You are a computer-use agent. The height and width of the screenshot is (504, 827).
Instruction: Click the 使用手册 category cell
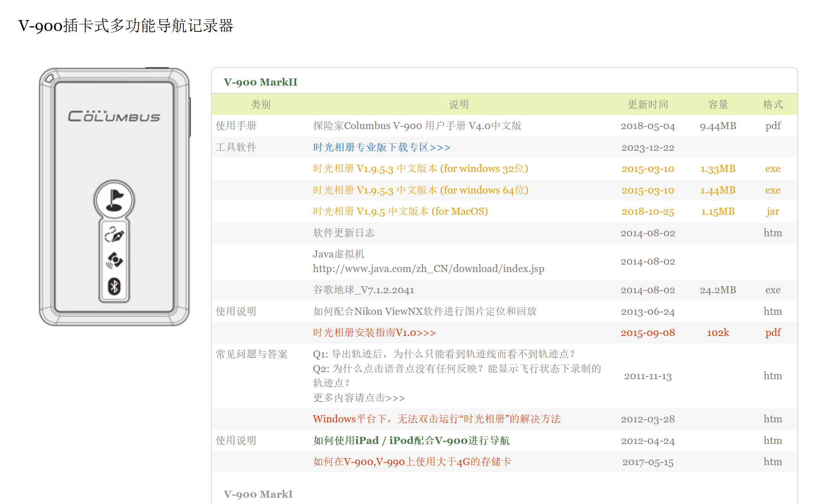tap(236, 126)
